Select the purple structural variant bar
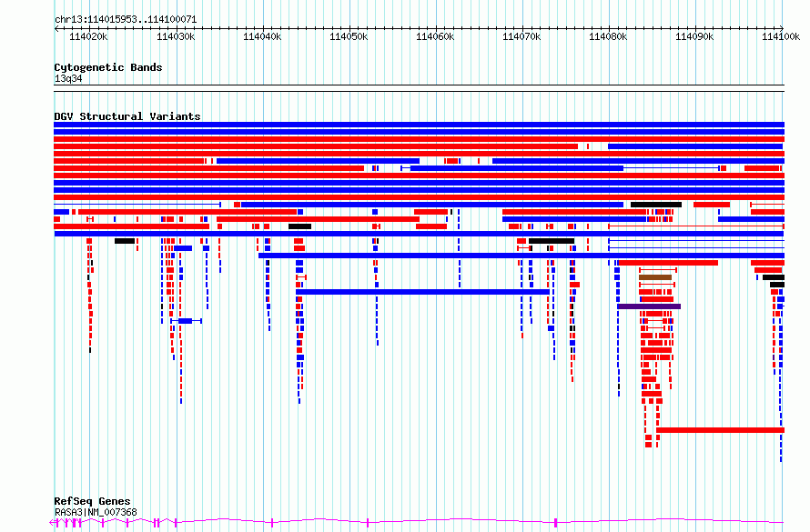Viewport: 810px width, 532px height. coord(649,306)
